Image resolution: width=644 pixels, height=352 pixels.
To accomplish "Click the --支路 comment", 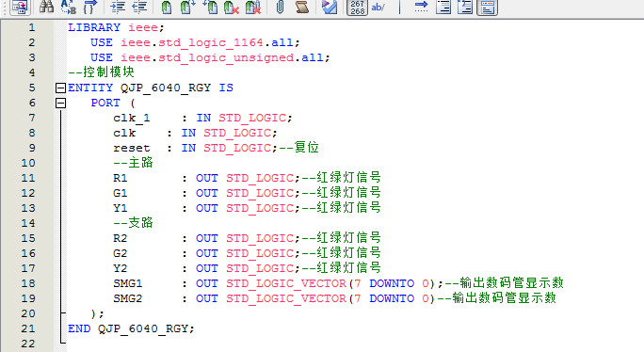I will click(133, 223).
